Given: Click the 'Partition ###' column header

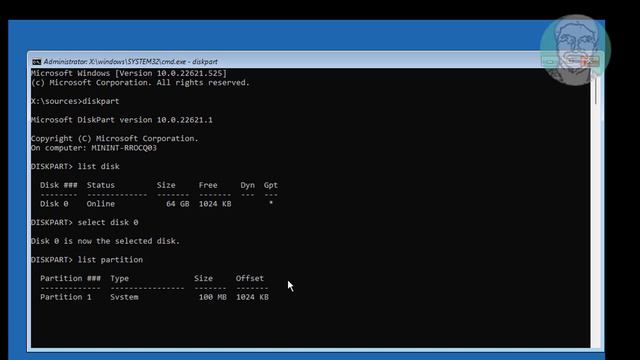Looking at the screenshot, I should [70, 278].
